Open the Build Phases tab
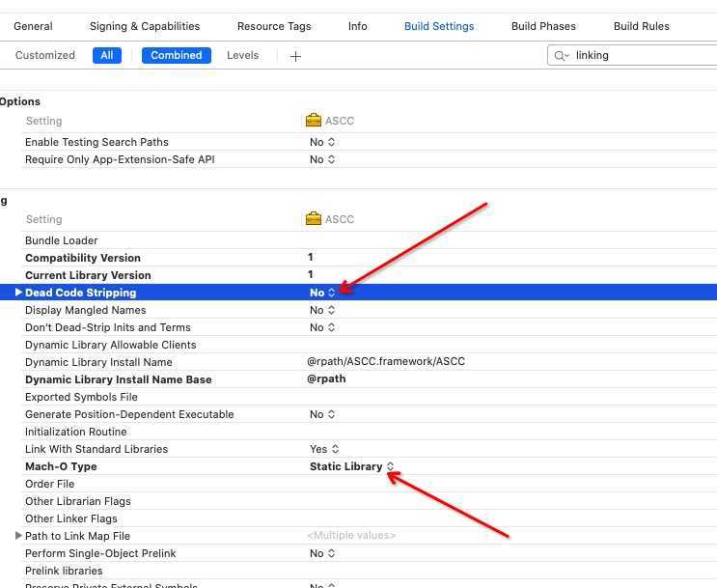This screenshot has height=588, width=717. point(543,26)
